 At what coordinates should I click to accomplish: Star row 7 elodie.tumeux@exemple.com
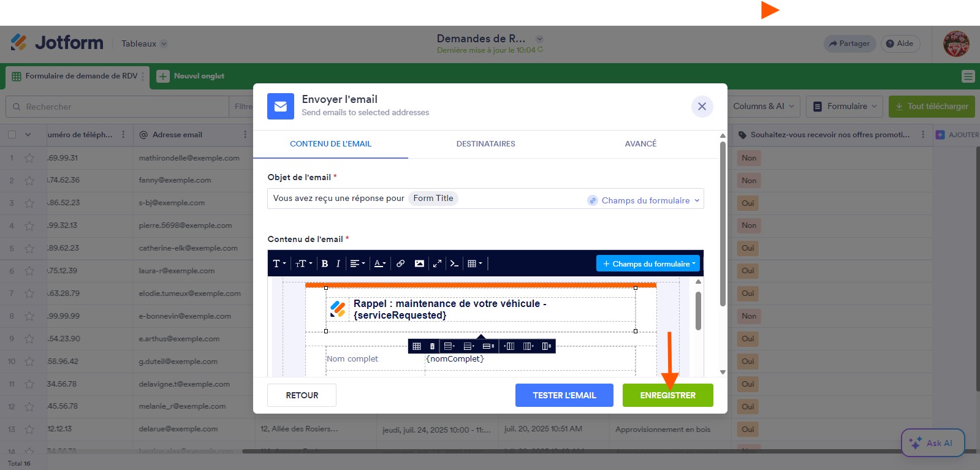29,294
